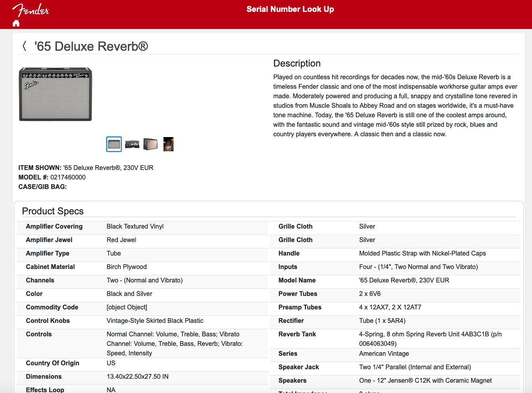Select the lifestyle photo thumbnail
This screenshot has height=393, width=532.
169,144
